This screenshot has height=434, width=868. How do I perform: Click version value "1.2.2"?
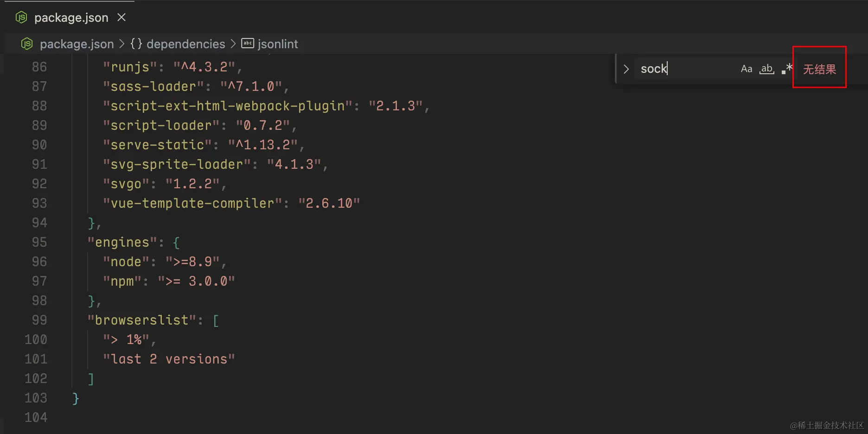(x=192, y=184)
